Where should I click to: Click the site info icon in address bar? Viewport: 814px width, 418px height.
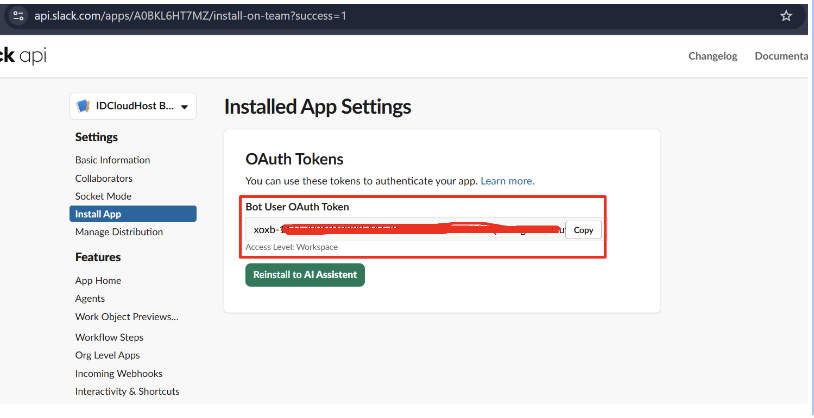point(18,16)
